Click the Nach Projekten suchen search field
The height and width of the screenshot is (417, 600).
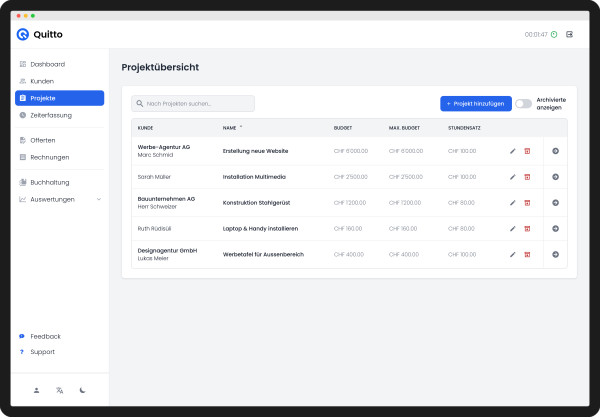[193, 103]
